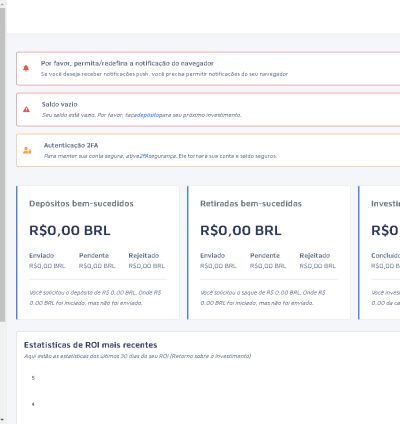Open the 'depósito' link in Saldo vazio alert
This screenshot has width=400, height=424.
[148, 115]
